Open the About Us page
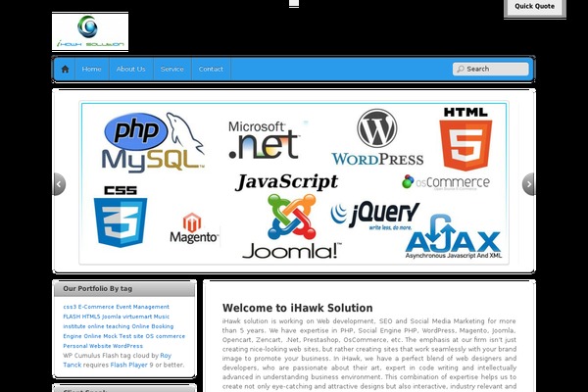Image resolution: width=588 pixels, height=392 pixels. [x=131, y=69]
